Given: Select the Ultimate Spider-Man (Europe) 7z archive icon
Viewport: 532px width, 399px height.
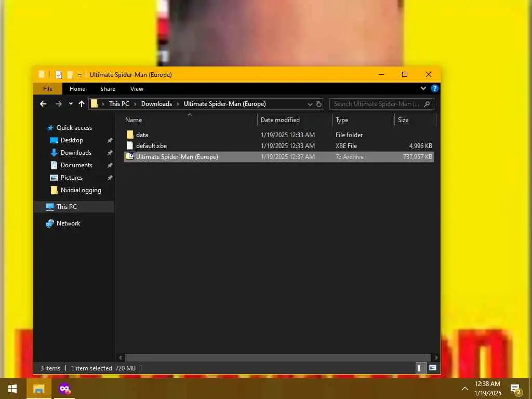Looking at the screenshot, I should [129, 156].
